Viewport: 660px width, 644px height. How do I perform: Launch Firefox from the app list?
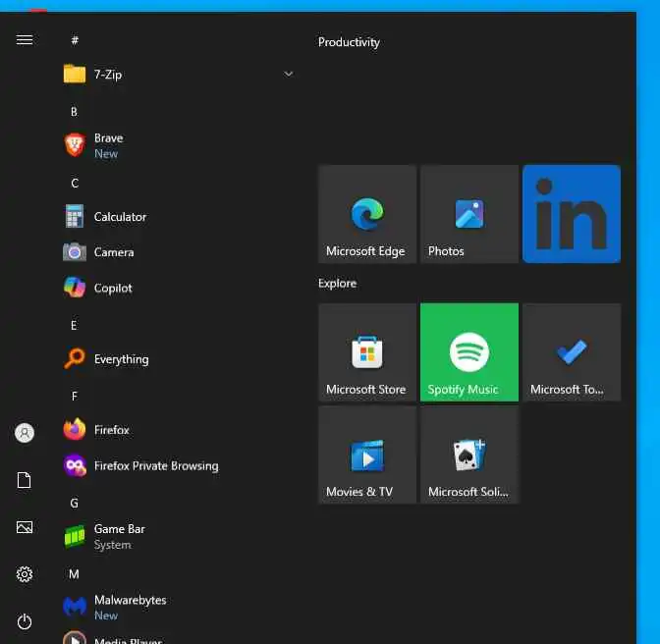click(179, 430)
